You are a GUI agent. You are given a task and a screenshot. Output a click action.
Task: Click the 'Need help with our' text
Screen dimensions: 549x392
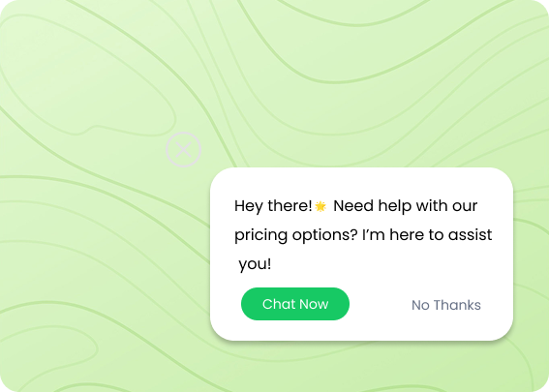405,205
